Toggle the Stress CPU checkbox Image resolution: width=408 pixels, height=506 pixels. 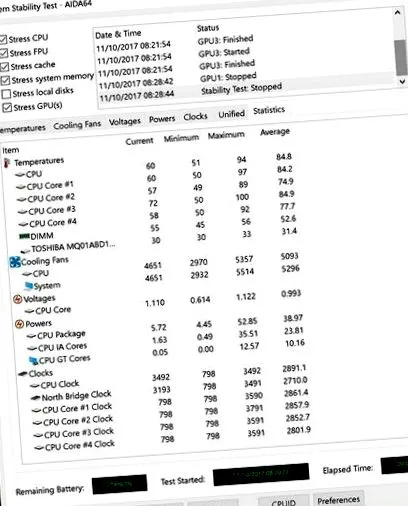click(x=3, y=40)
